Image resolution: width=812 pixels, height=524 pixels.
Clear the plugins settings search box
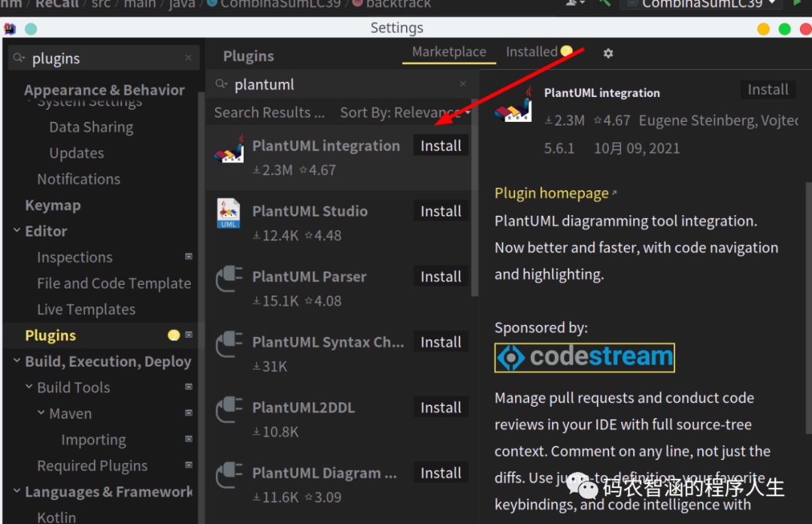click(x=189, y=58)
